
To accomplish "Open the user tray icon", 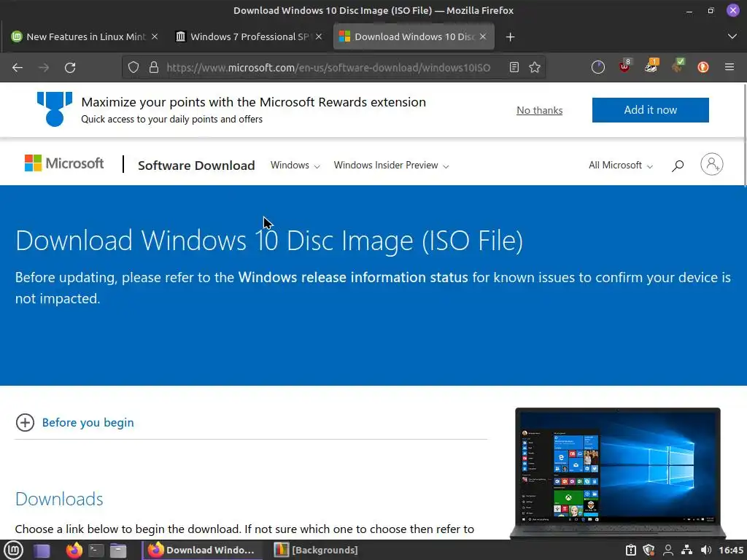I will [668, 550].
